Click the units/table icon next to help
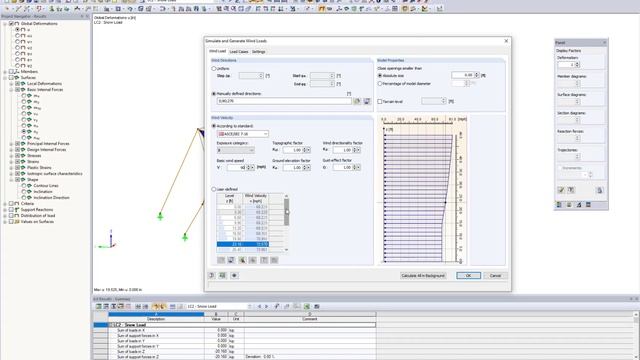This screenshot has height=360, width=640. pyautogui.click(x=222, y=276)
